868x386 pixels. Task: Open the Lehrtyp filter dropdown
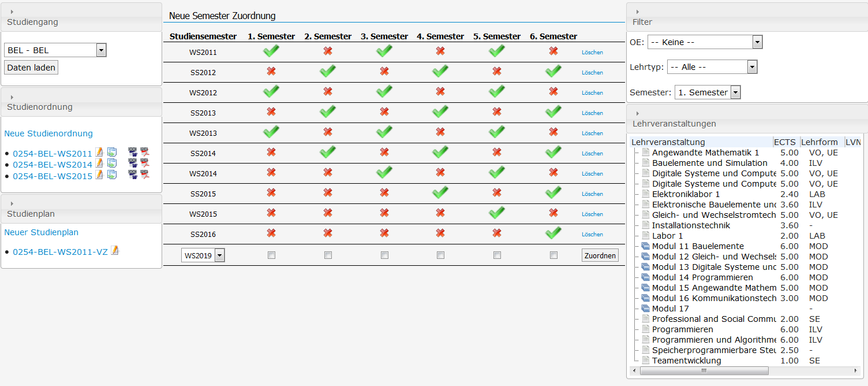[x=751, y=67]
